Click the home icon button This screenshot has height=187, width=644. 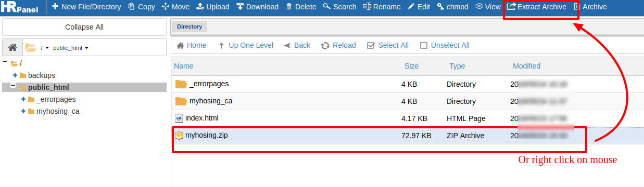click(12, 47)
